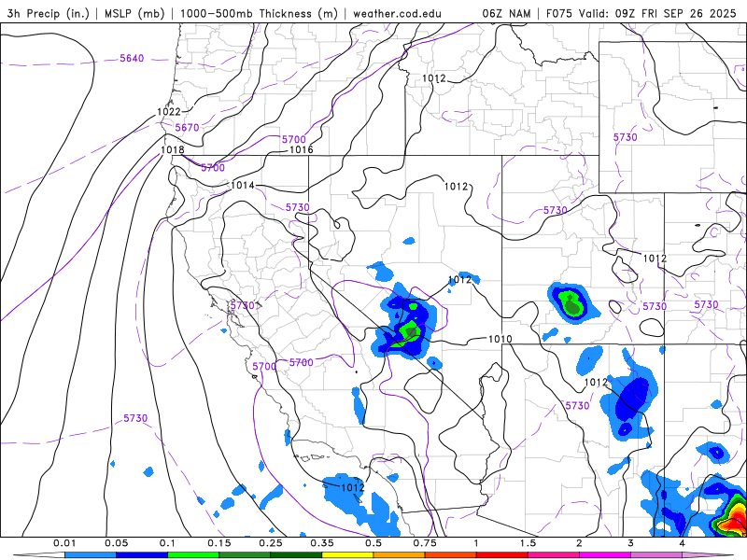This screenshot has height=560, width=747.
Task: Click the 1016 isobar label
Action: point(302,150)
